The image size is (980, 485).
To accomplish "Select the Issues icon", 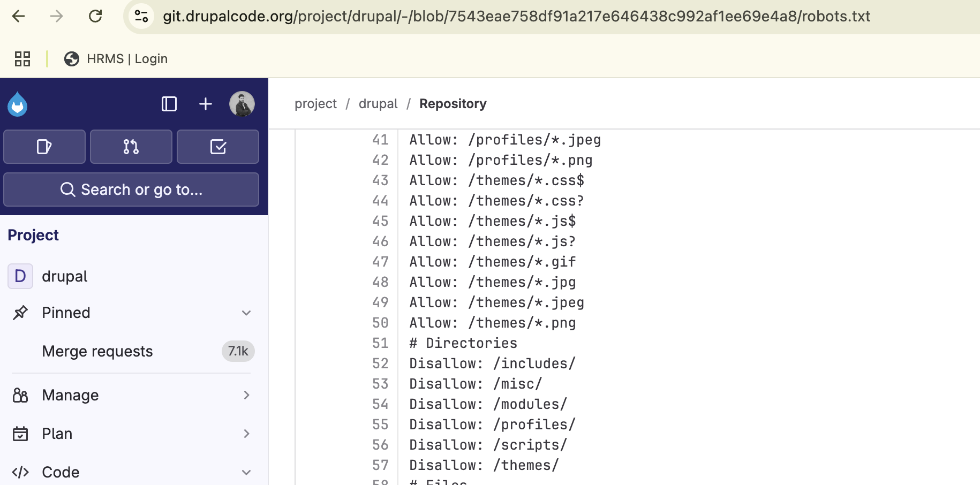I will [x=44, y=147].
